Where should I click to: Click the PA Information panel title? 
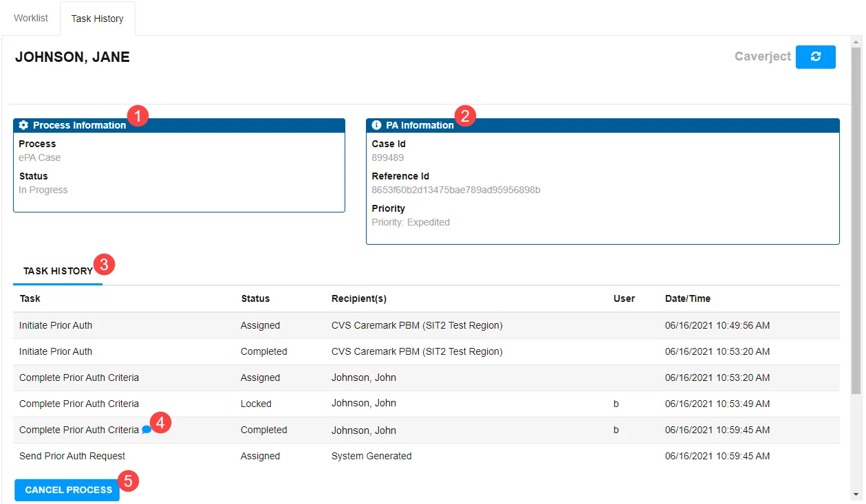point(420,125)
